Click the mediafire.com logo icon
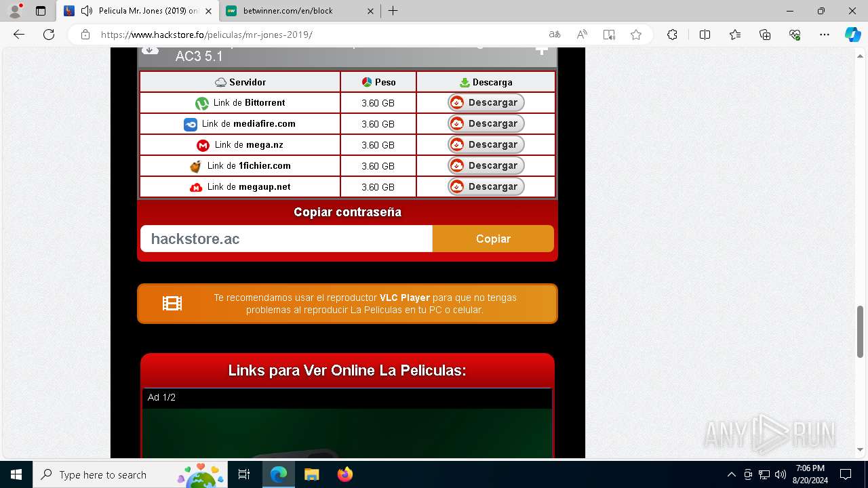 point(191,125)
